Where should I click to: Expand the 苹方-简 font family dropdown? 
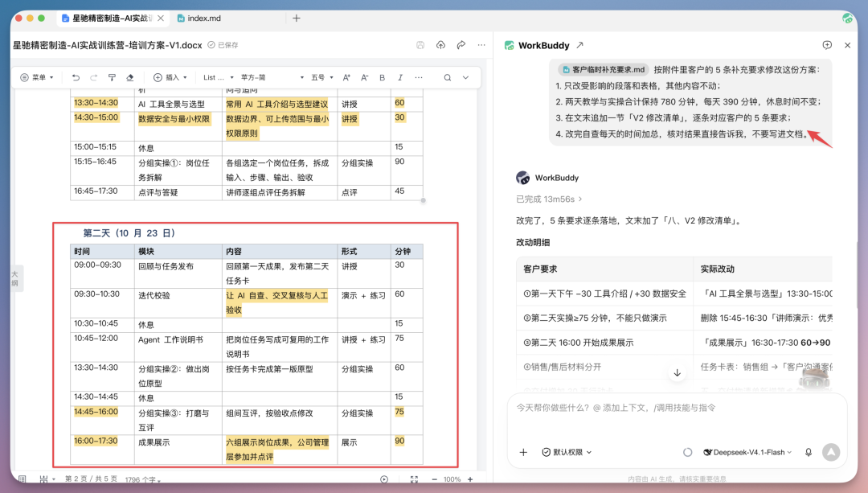[272, 77]
